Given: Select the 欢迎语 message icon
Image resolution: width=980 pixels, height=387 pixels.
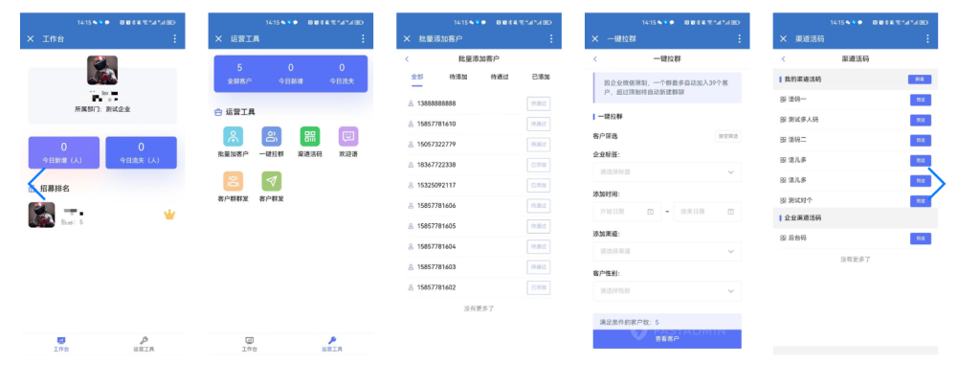Looking at the screenshot, I should (348, 137).
